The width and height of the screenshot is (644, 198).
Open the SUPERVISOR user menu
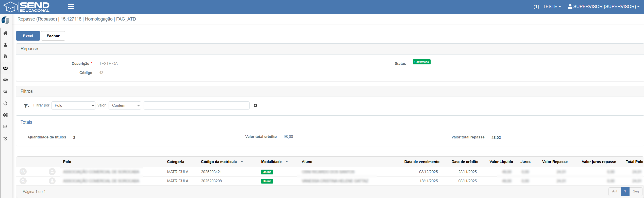click(x=603, y=7)
